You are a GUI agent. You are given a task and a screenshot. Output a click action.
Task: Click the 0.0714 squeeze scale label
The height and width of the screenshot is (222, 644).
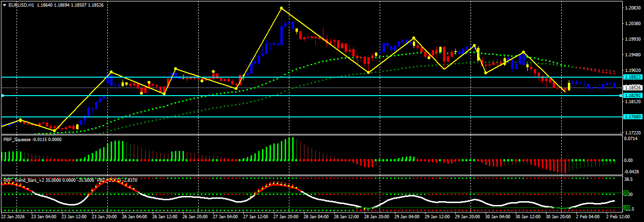[630, 139]
